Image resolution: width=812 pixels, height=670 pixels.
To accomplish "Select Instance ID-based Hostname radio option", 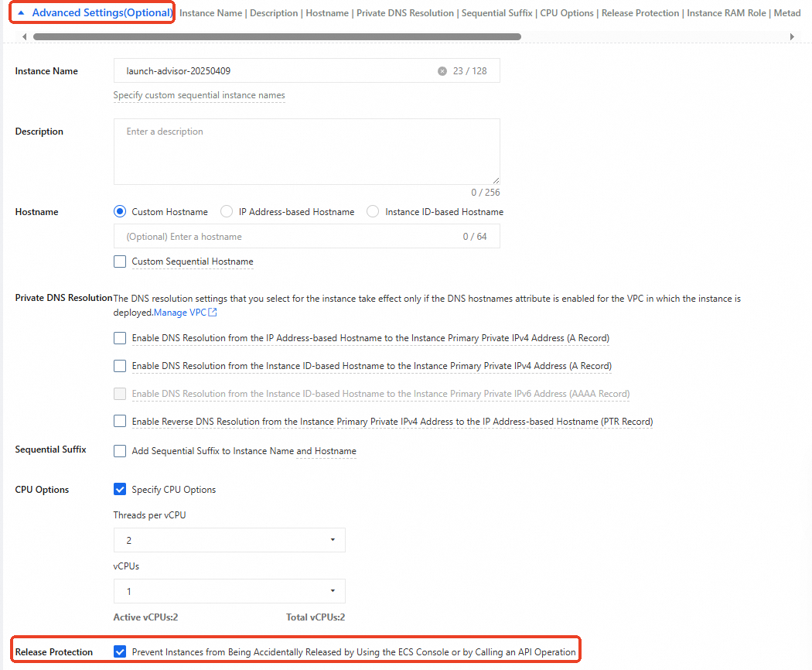I will pos(373,211).
